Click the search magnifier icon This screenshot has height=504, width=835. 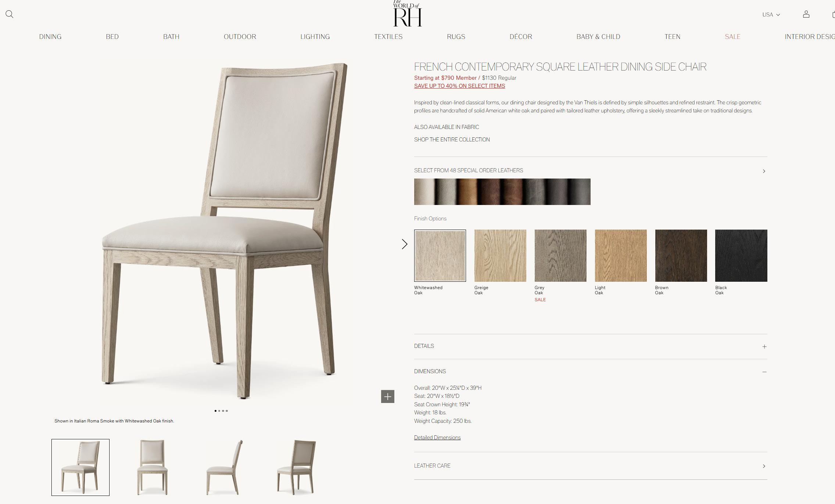pyautogui.click(x=10, y=14)
